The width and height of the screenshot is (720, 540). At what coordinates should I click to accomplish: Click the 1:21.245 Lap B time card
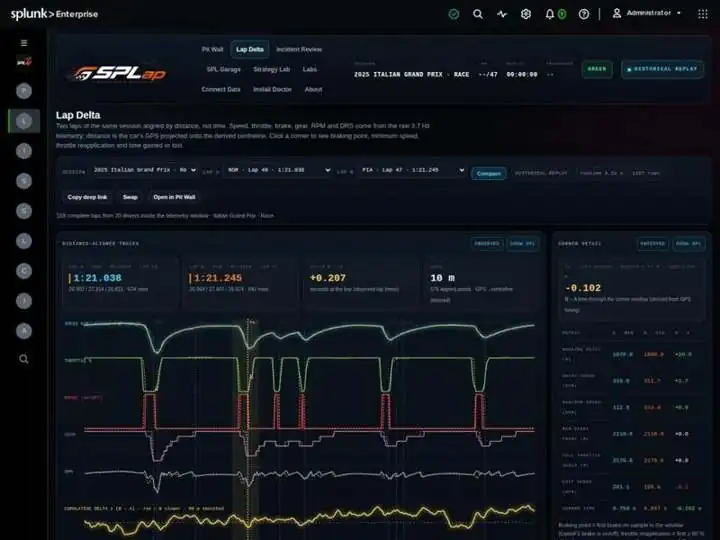pyautogui.click(x=241, y=284)
